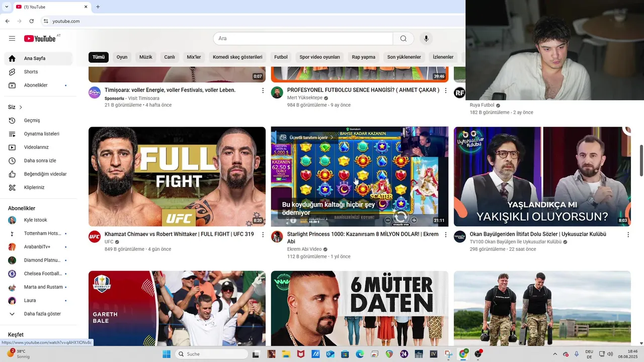The width and height of the screenshot is (644, 362).
Task: Open more options for Starlight Princess video
Action: point(445,235)
